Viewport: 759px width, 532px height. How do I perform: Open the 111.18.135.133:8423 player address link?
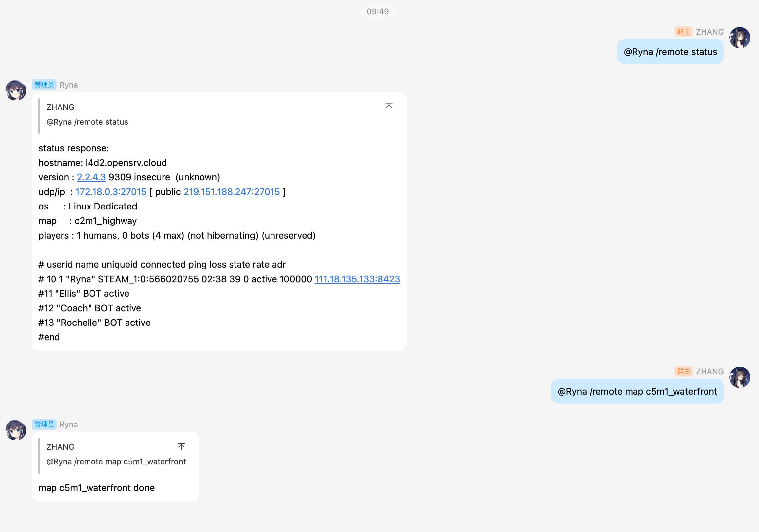tap(357, 279)
